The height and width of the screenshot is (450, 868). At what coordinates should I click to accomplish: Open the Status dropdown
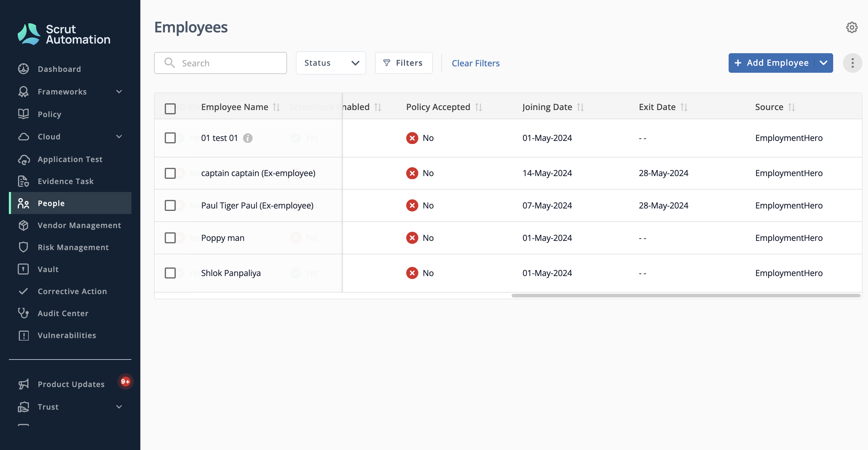331,63
